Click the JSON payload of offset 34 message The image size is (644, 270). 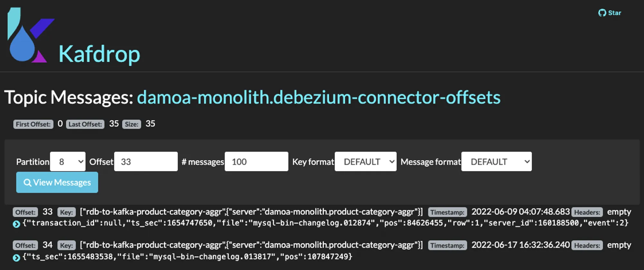pos(187,257)
